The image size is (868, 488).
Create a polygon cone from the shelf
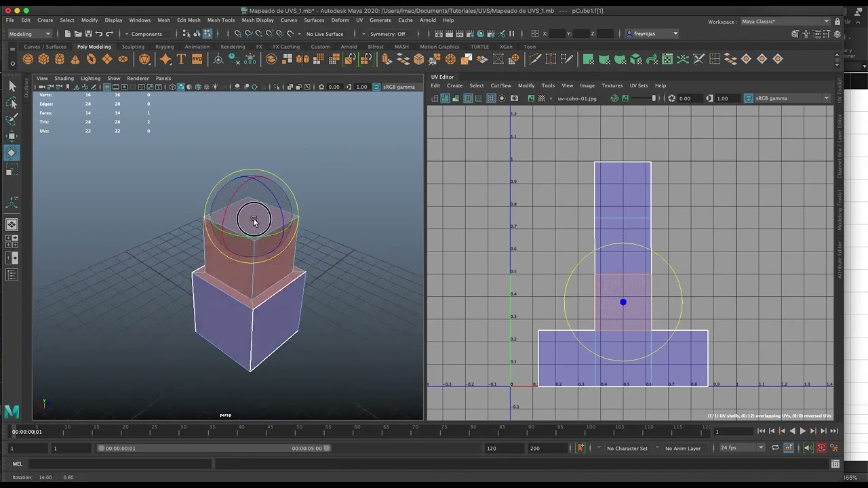click(x=75, y=60)
